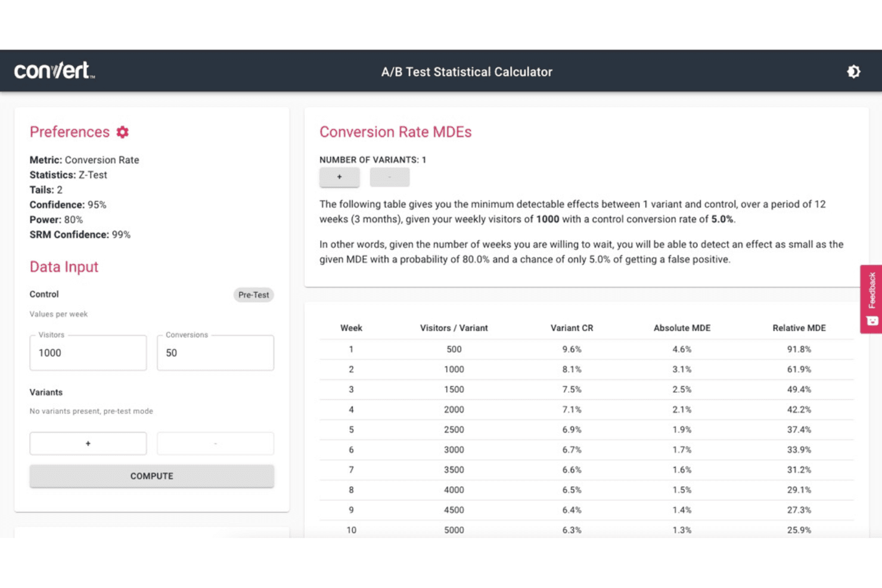
Task: Select the Visitors / Variant column header
Action: pos(454,328)
